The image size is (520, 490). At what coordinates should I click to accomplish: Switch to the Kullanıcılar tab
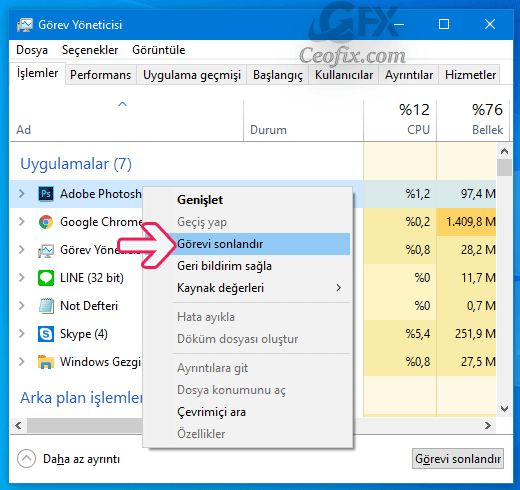344,75
